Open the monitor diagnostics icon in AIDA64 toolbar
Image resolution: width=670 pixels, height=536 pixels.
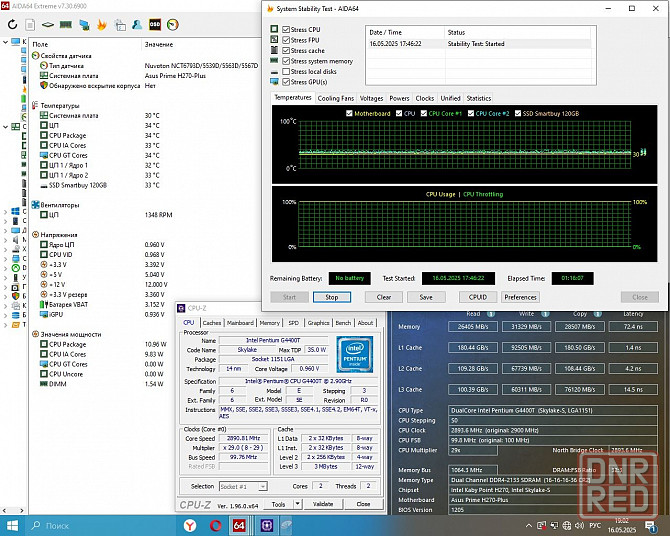point(84,25)
